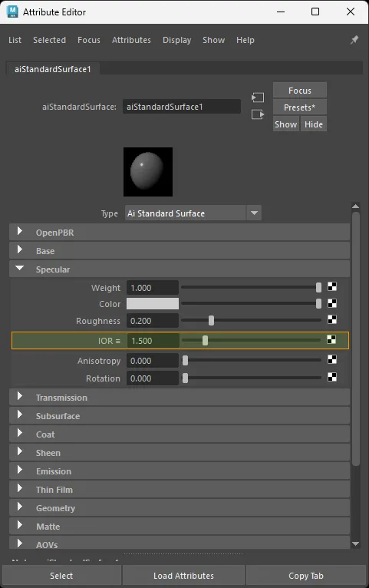
Task: Click checker map button for Specular Color
Action: click(332, 303)
